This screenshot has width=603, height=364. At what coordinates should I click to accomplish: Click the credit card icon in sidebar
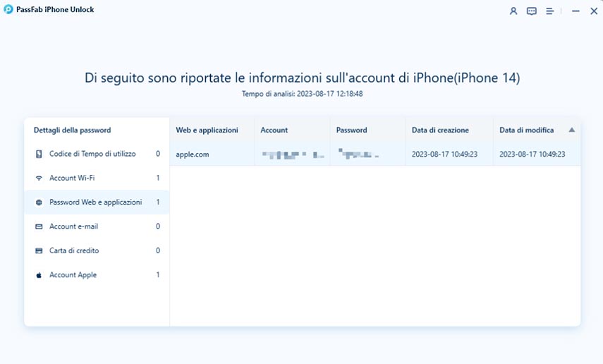(39, 251)
